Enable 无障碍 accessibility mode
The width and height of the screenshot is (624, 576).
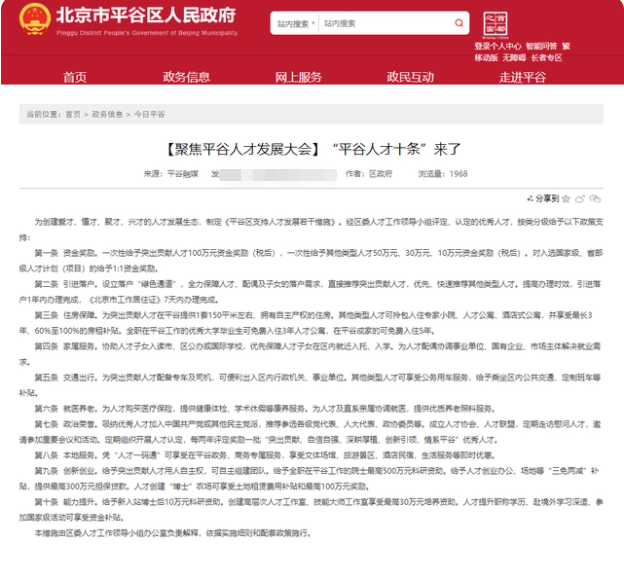click(514, 58)
